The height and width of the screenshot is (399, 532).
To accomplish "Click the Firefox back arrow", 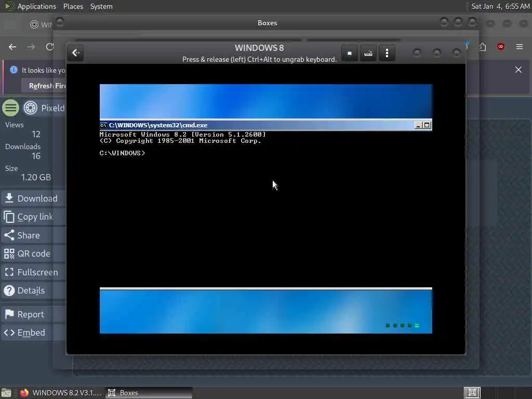I will pyautogui.click(x=12, y=47).
